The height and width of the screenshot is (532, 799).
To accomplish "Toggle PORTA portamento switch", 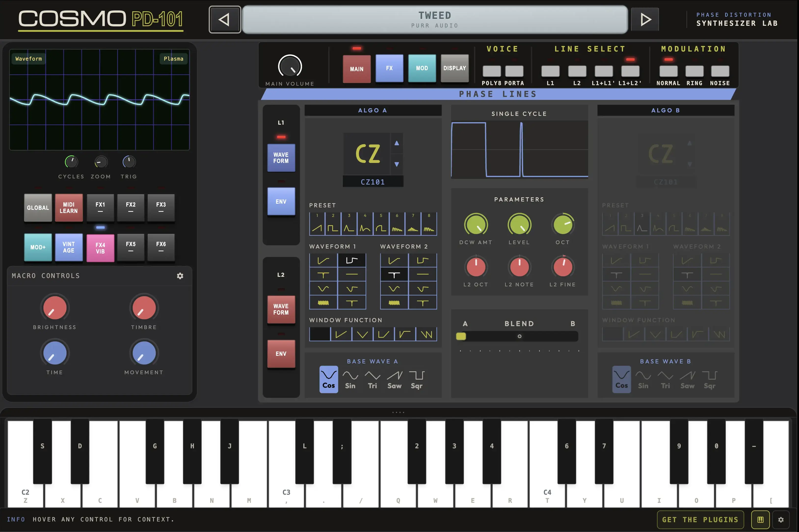I will tap(514, 72).
